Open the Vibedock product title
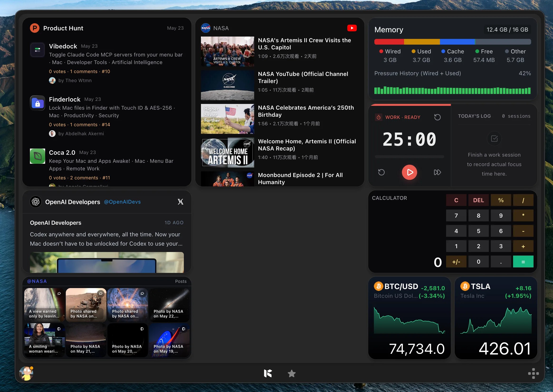The height and width of the screenshot is (392, 553). click(63, 46)
